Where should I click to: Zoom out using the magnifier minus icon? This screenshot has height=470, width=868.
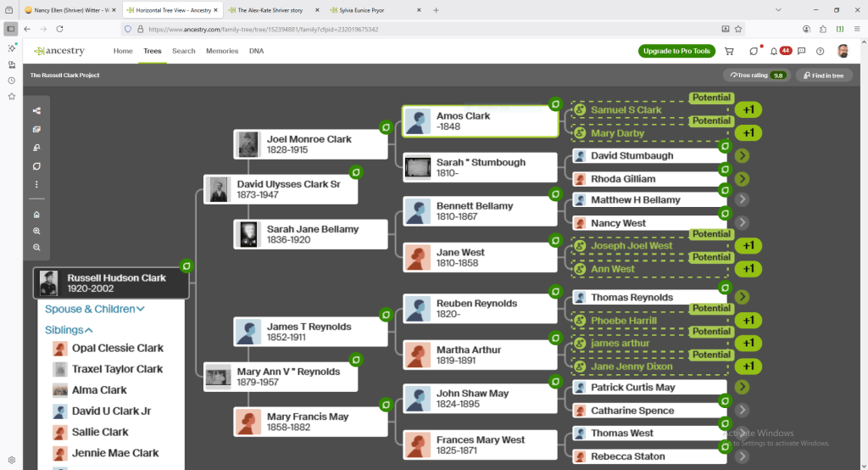pos(36,247)
